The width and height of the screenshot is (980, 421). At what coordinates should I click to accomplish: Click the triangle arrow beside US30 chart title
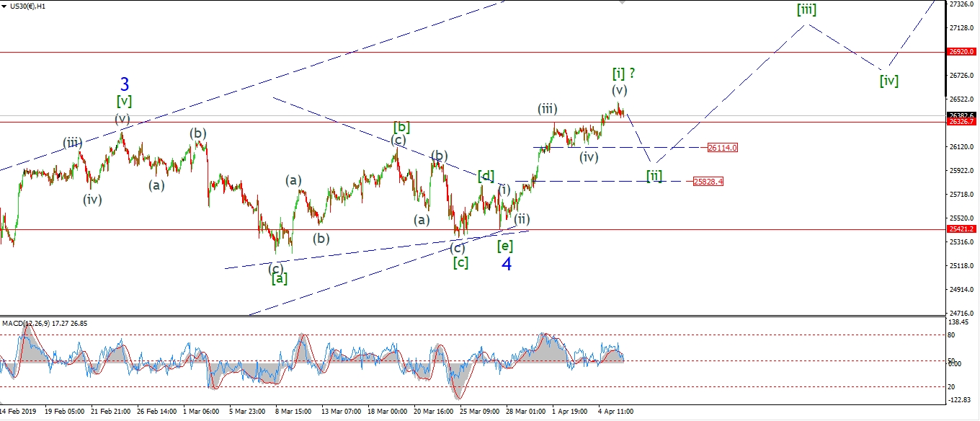(4, 5)
